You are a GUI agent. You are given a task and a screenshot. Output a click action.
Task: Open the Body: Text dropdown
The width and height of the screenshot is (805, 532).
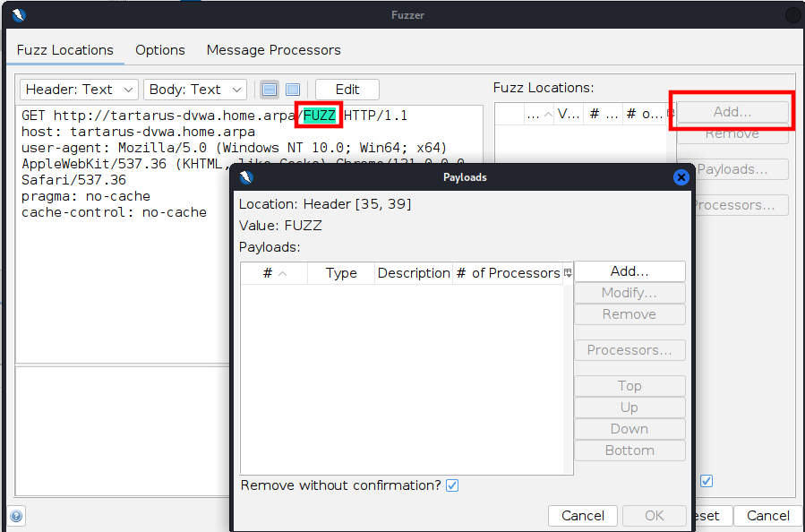194,90
